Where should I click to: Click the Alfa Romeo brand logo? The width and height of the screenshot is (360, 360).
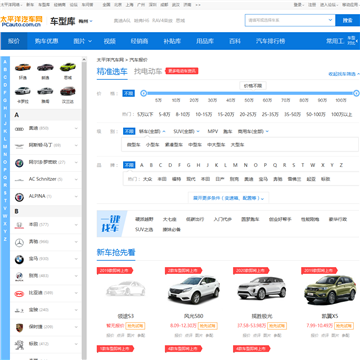tap(19, 163)
